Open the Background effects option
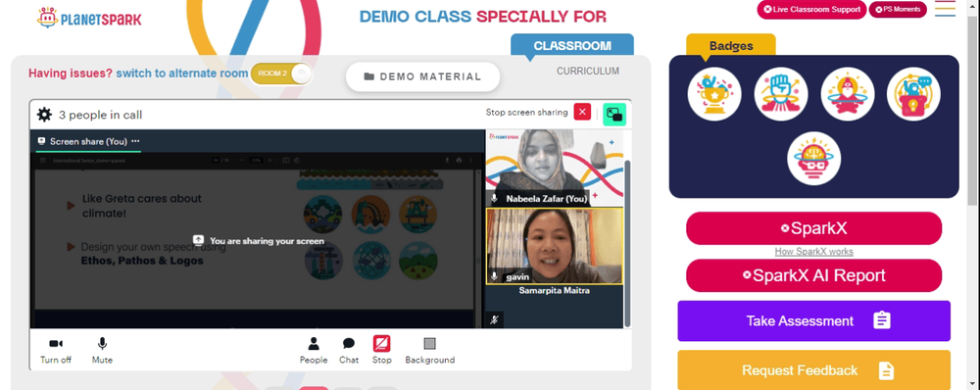The width and height of the screenshot is (980, 390). pos(429,351)
